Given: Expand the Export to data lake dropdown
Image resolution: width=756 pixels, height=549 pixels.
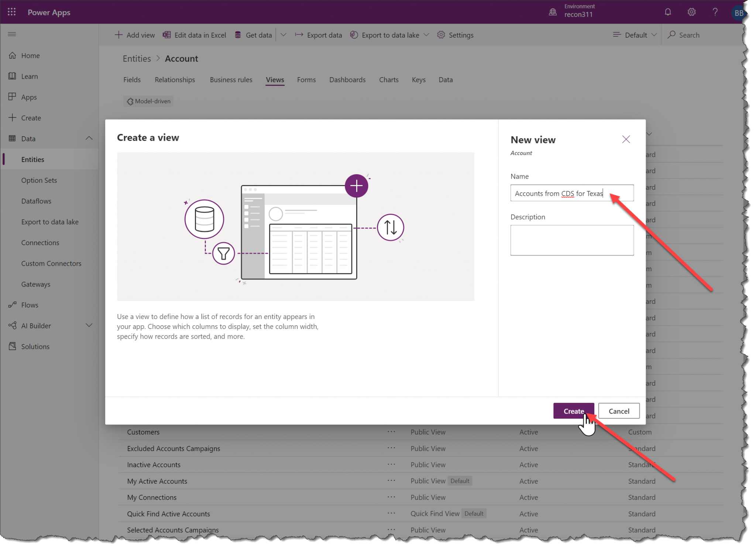Looking at the screenshot, I should coord(426,35).
